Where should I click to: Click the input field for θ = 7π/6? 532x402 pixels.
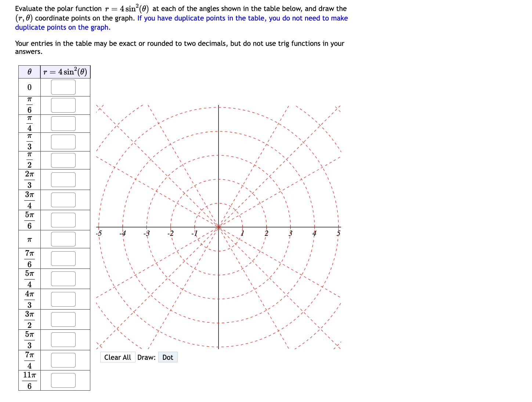pyautogui.click(x=63, y=258)
